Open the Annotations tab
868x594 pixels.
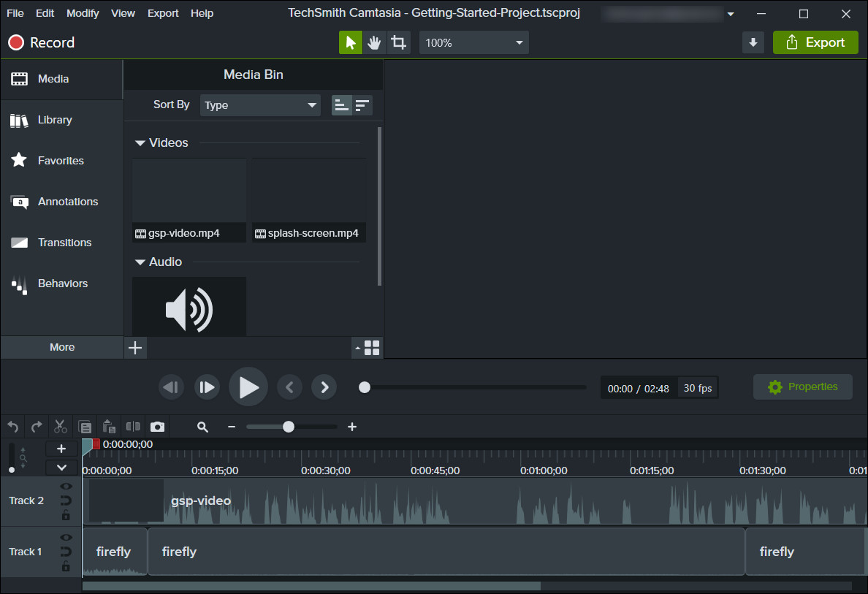[61, 202]
